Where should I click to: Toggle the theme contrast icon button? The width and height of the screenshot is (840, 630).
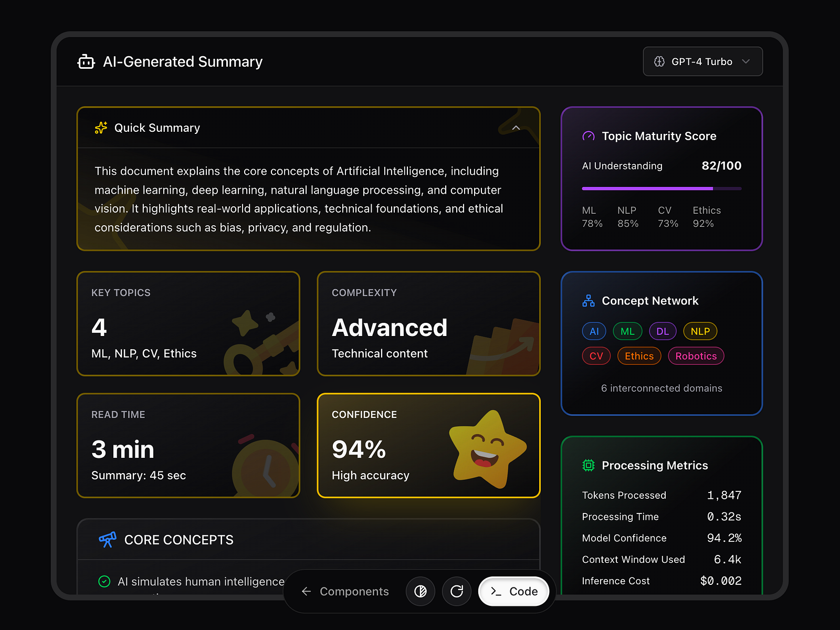421,592
